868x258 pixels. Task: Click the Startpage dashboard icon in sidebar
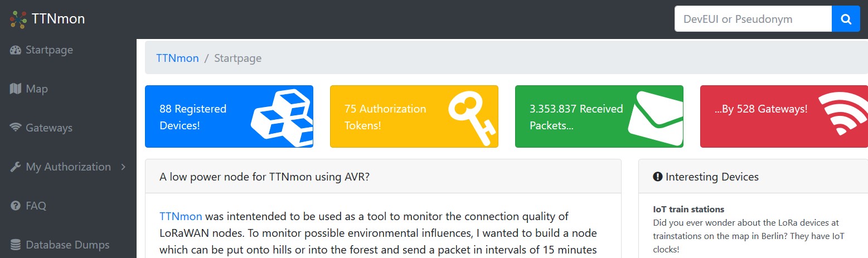[x=16, y=50]
